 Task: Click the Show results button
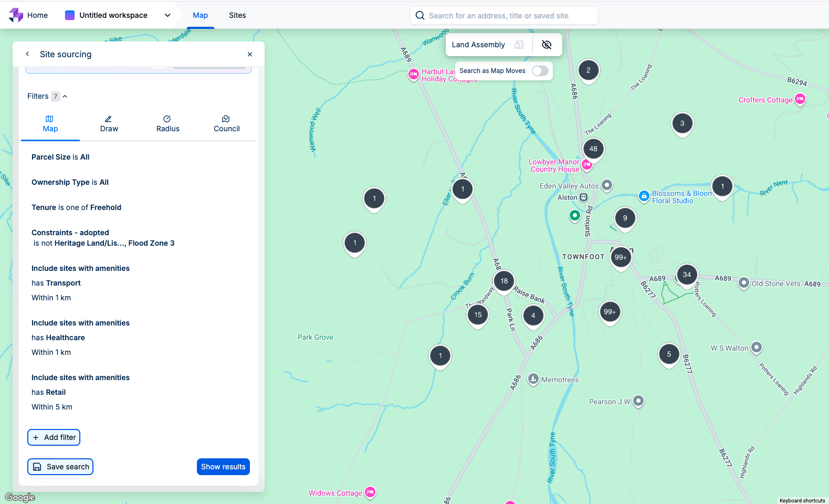223,467
